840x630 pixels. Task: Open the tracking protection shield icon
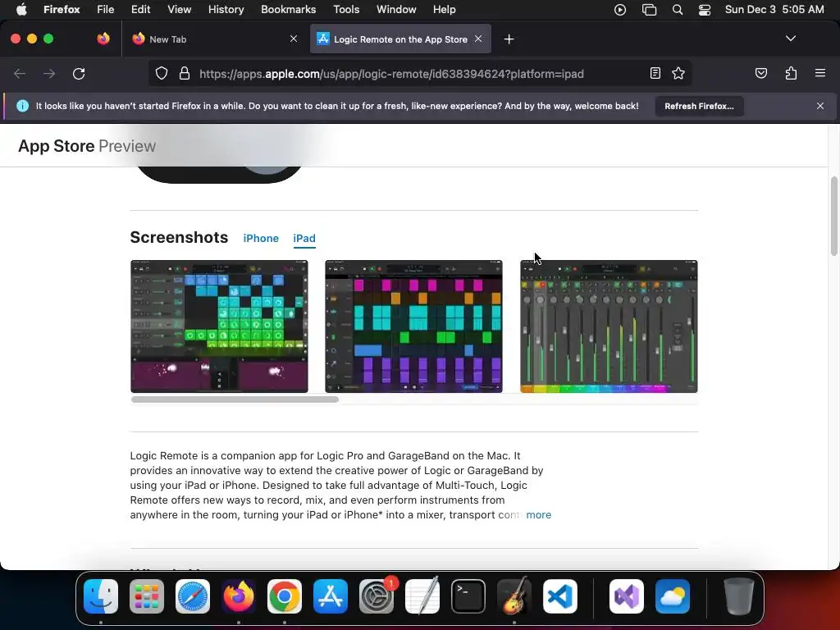click(162, 73)
